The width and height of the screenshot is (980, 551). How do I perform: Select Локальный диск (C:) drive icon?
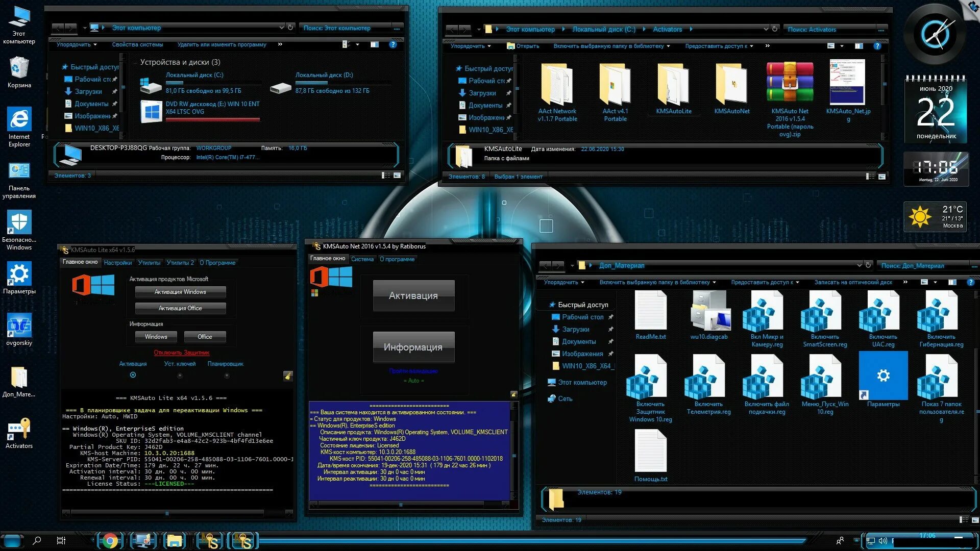[151, 85]
